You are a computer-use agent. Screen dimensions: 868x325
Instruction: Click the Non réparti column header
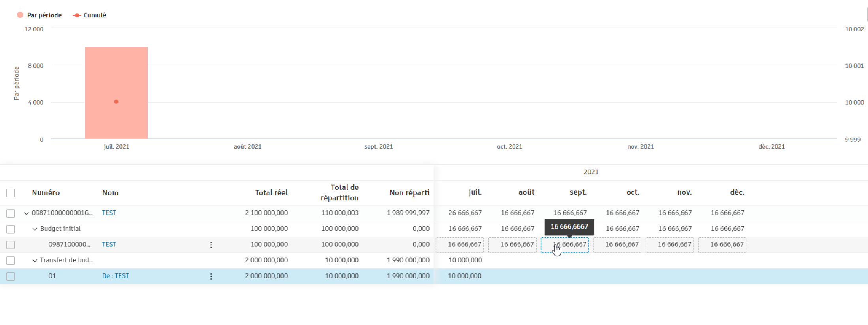point(410,193)
